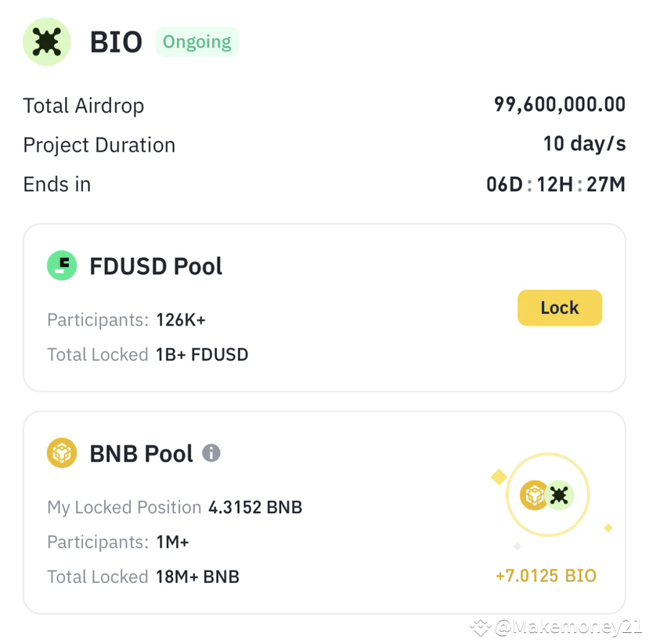The width and height of the screenshot is (649, 644).
Task: Click the 126K+ participants value
Action: point(181,320)
